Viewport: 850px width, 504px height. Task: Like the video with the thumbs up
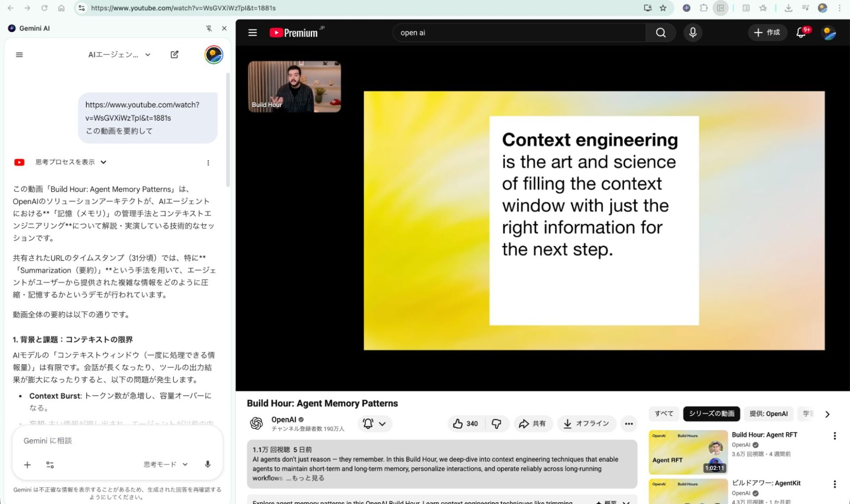click(x=460, y=423)
